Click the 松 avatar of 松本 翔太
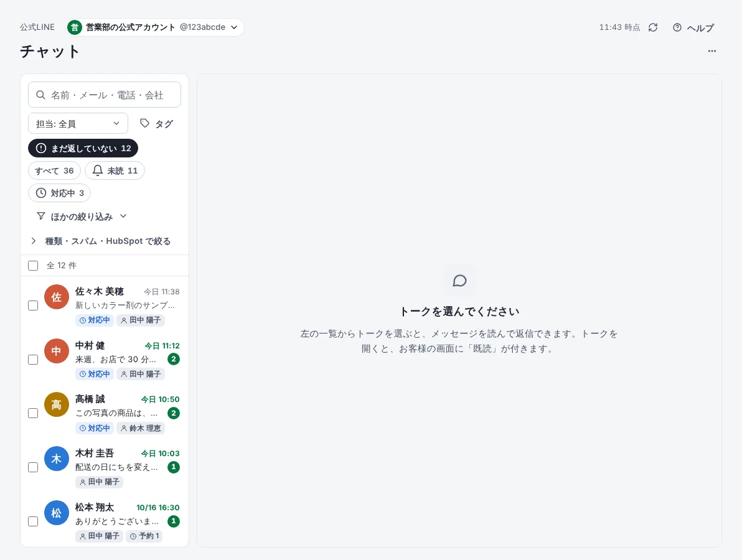This screenshot has width=742, height=560. 57,513
